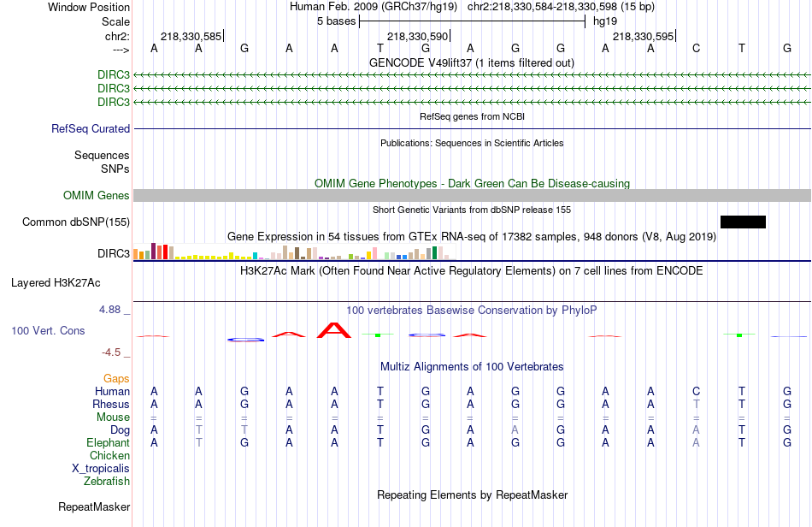Click the C base in the Human alignment row

(x=696, y=391)
